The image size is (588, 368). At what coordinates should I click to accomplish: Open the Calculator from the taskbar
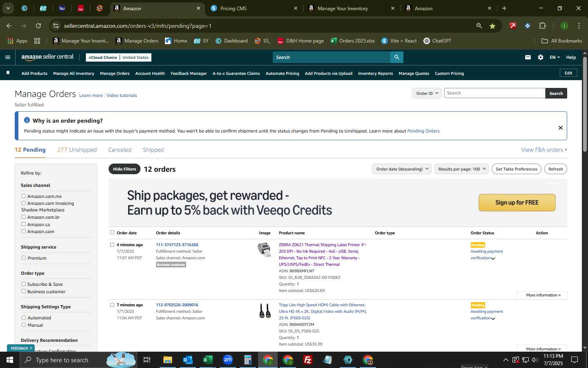(x=247, y=360)
